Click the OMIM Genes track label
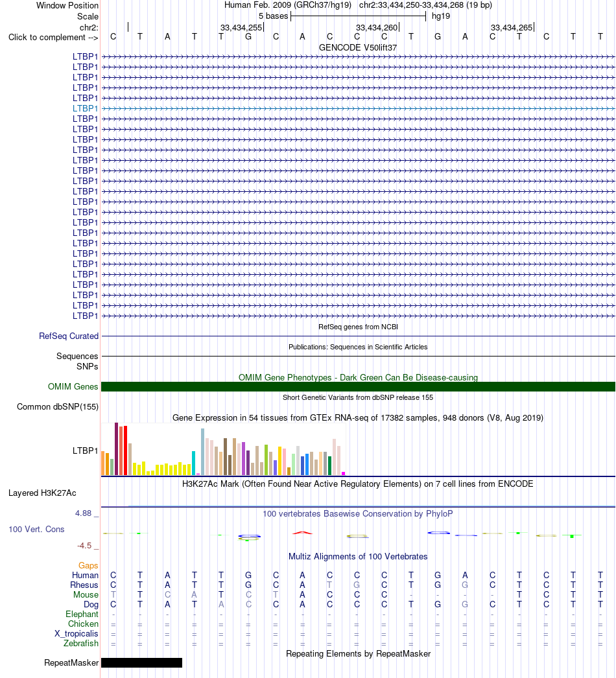Image resolution: width=616 pixels, height=678 pixels. tap(73, 386)
